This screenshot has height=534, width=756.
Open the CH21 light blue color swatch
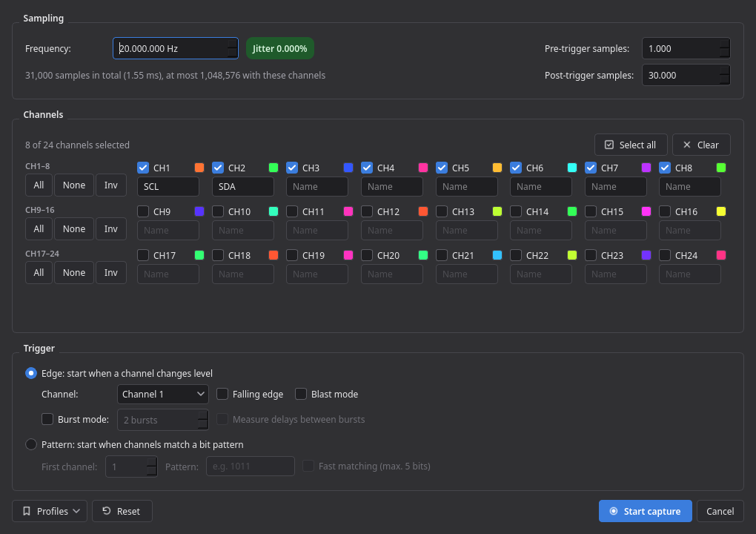(497, 255)
